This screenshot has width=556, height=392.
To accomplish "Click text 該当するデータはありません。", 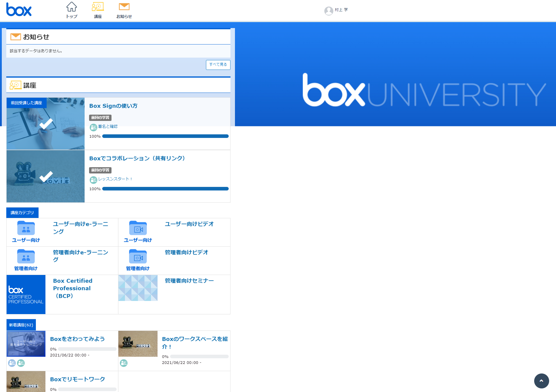I will tap(36, 51).
